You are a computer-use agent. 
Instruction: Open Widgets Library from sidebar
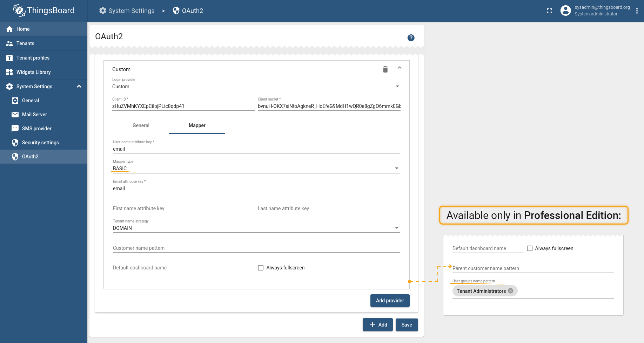point(33,72)
